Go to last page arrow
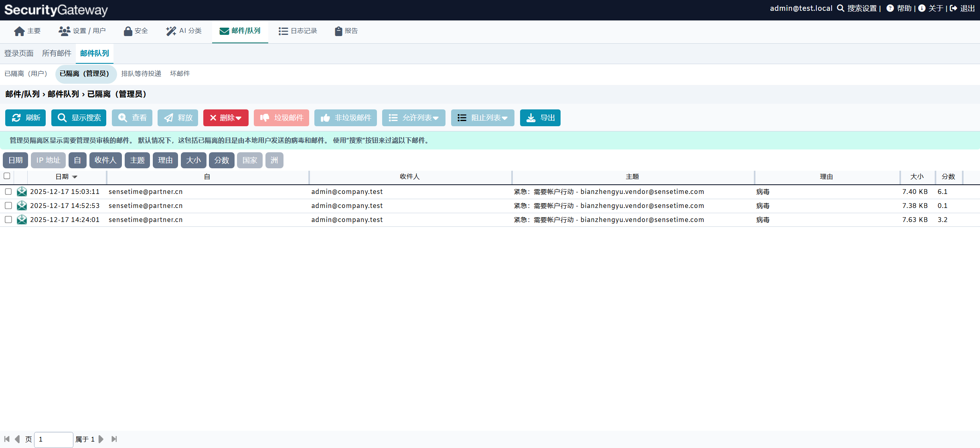This screenshot has height=448, width=980. (114, 439)
